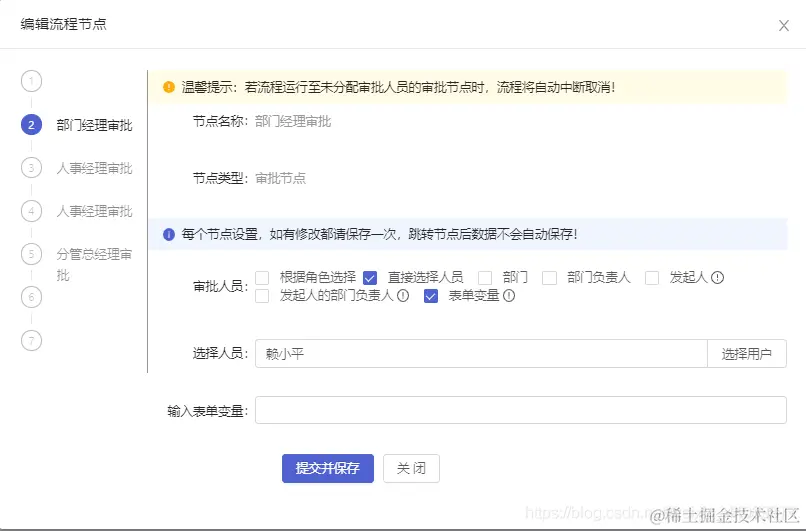The width and height of the screenshot is (806, 531).
Task: Focus the 输入表单变量 input field
Action: pyautogui.click(x=521, y=410)
